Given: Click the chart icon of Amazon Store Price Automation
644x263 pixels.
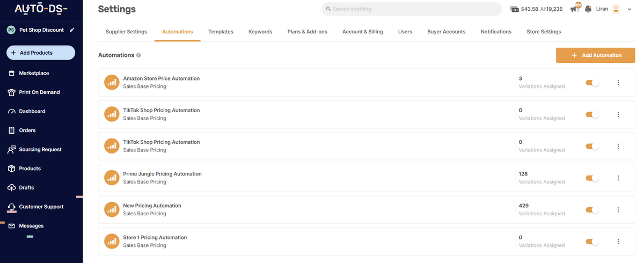Looking at the screenshot, I should coord(112,83).
